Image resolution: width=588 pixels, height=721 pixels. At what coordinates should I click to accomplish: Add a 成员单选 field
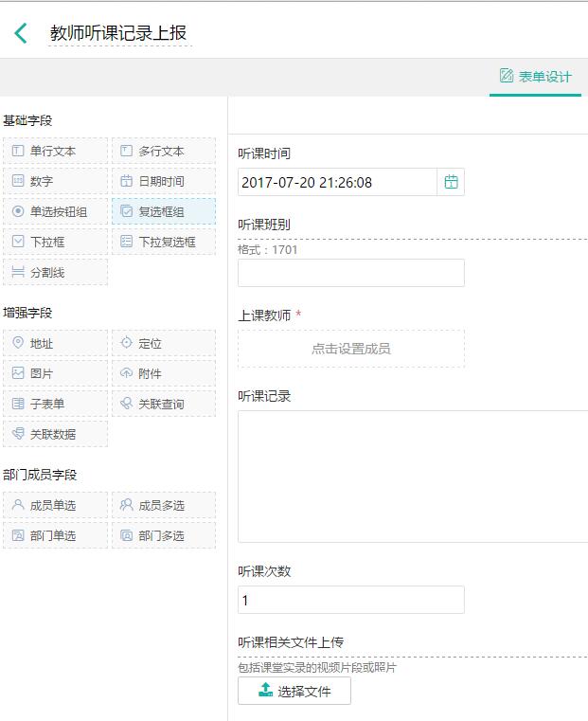(55, 505)
